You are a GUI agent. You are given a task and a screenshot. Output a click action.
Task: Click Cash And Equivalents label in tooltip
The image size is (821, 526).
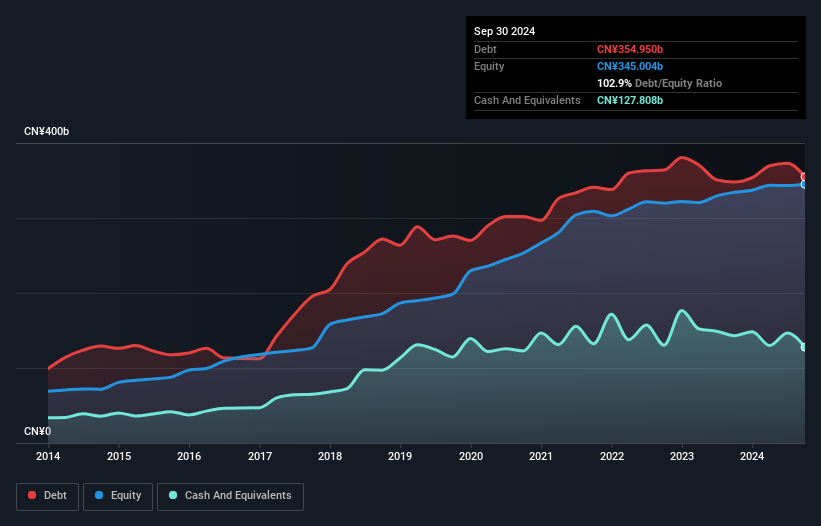pyautogui.click(x=527, y=100)
